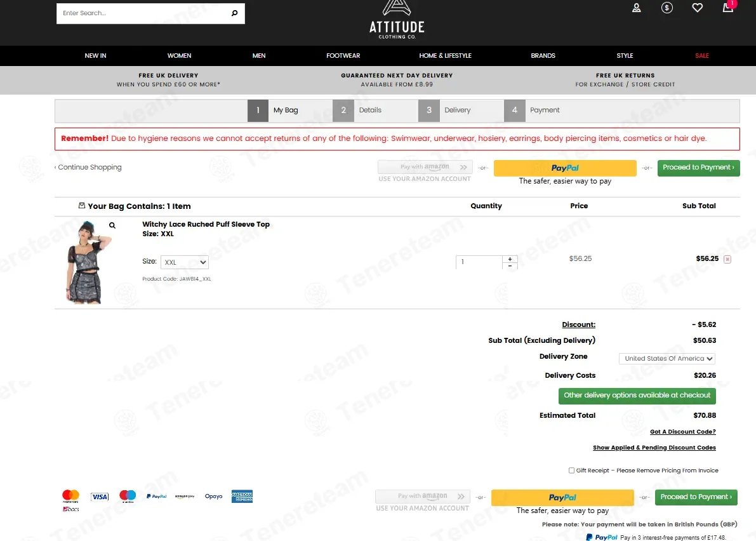The image size is (756, 541).
Task: Click Continue Shopping link
Action: [88, 167]
